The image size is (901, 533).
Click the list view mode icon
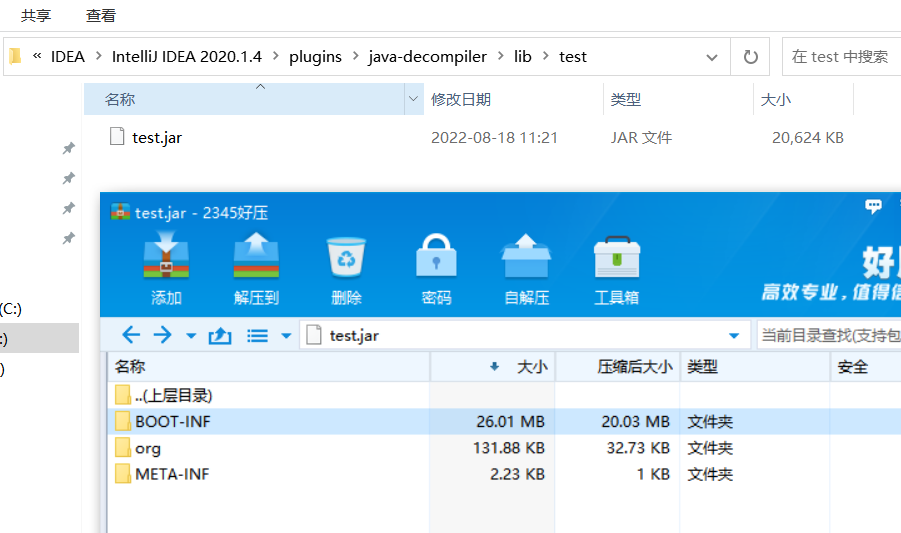point(257,335)
